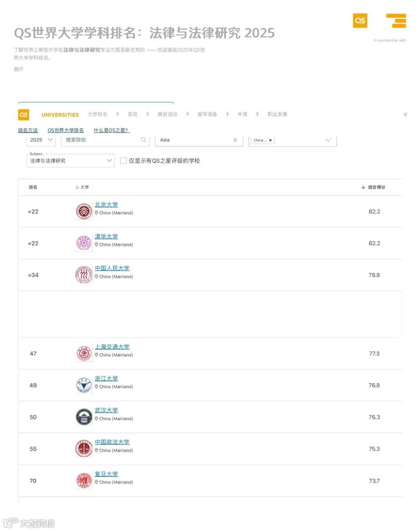Image resolution: width=420 pixels, height=531 pixels.
Task: Click the location pin under 清华大学
Action: point(96,245)
